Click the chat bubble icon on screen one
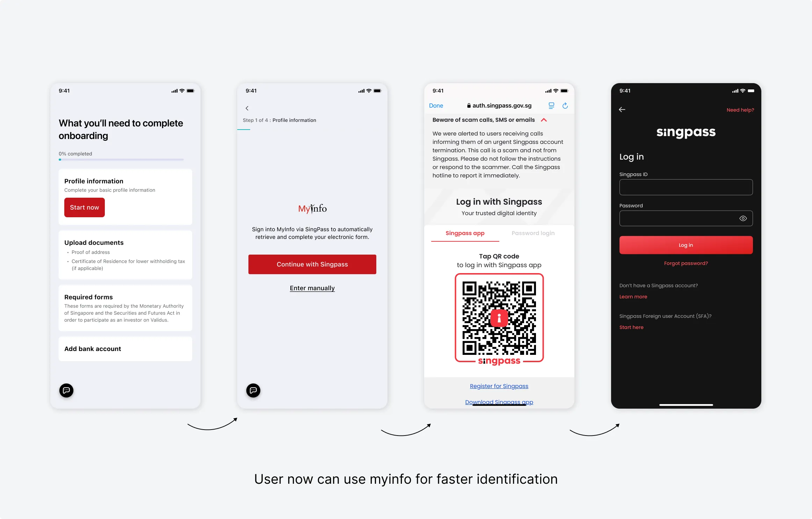Image resolution: width=812 pixels, height=519 pixels. (x=67, y=389)
